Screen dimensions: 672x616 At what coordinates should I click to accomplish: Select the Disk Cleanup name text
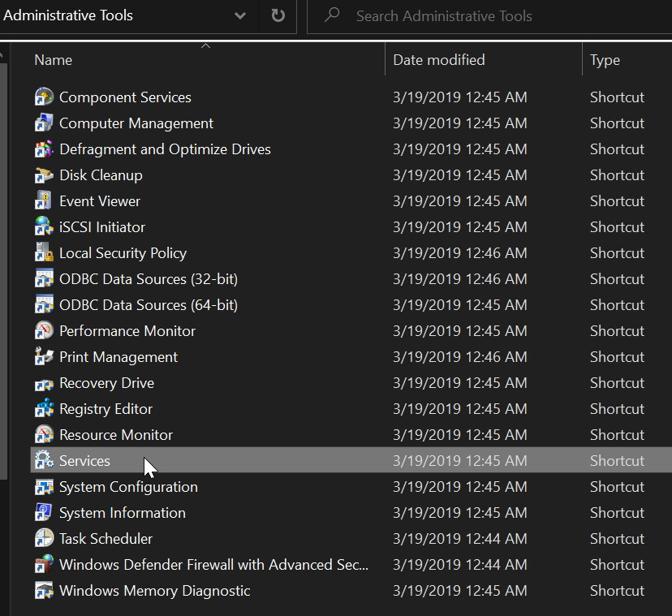click(101, 175)
